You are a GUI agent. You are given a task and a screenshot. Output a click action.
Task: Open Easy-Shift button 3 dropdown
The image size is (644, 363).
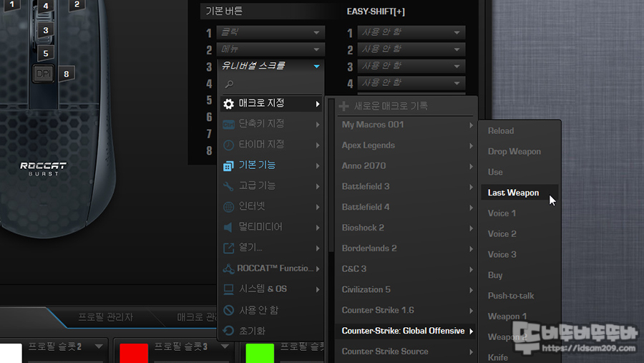coord(411,66)
